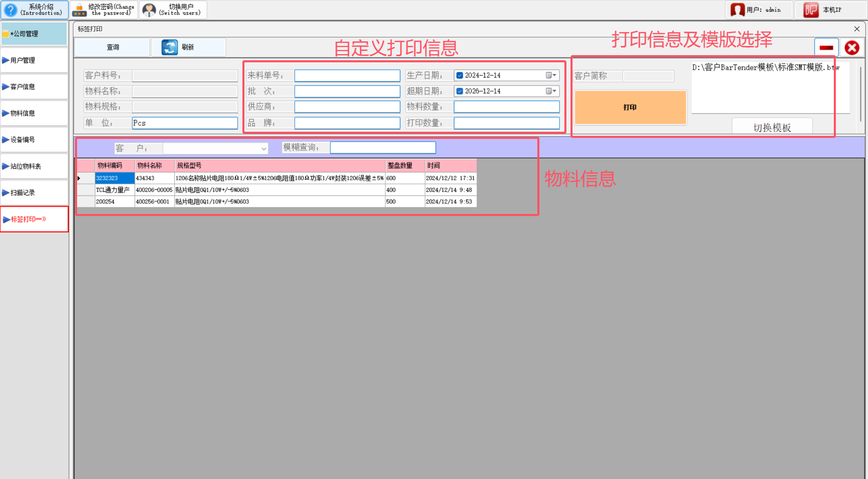
Task: Open the Change the password tool
Action: pyautogui.click(x=80, y=10)
